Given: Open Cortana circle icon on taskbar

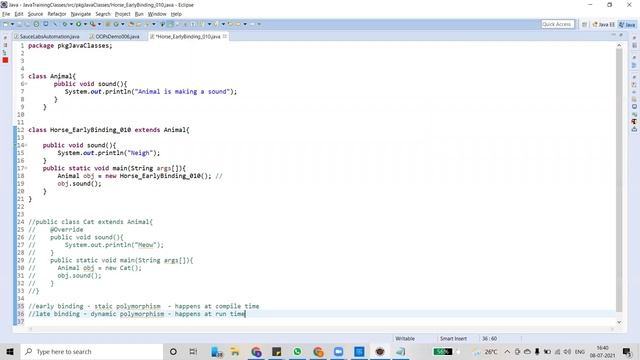Looking at the screenshot, I should [173, 351].
